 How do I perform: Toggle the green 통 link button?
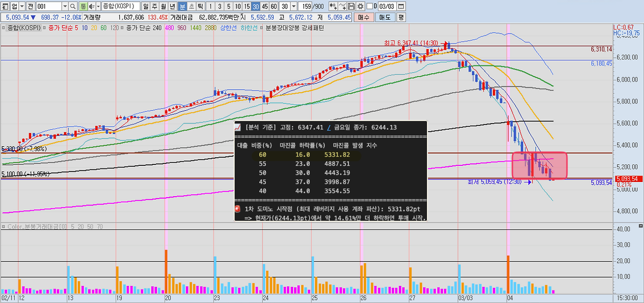[83, 7]
